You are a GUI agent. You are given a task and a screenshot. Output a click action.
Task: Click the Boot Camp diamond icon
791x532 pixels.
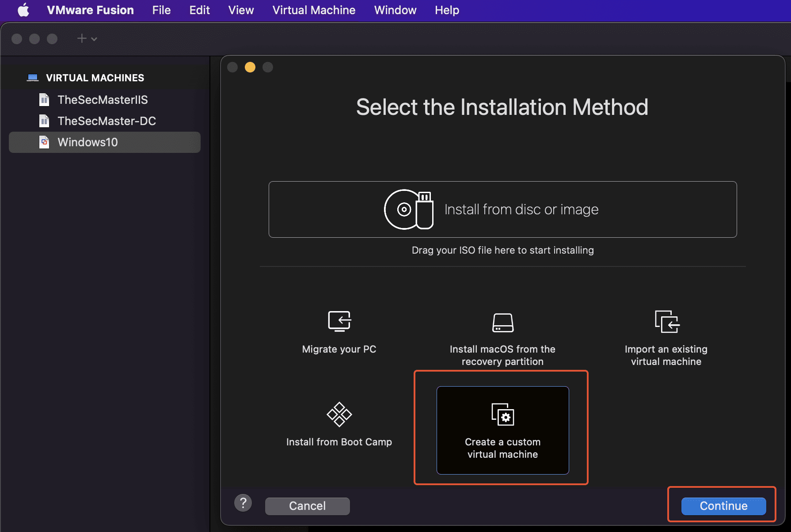click(x=339, y=414)
